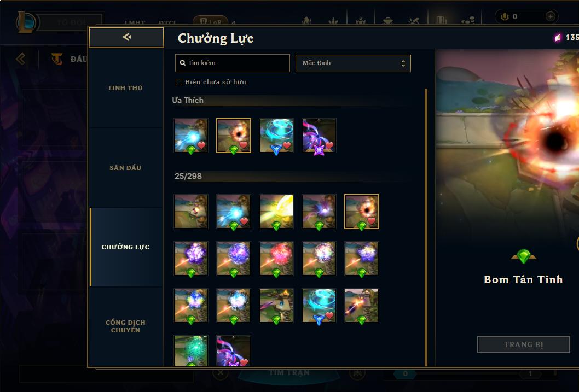Viewport: 579px width, 392px height.
Task: Switch to the Linh Thú tab
Action: pyautogui.click(x=125, y=88)
